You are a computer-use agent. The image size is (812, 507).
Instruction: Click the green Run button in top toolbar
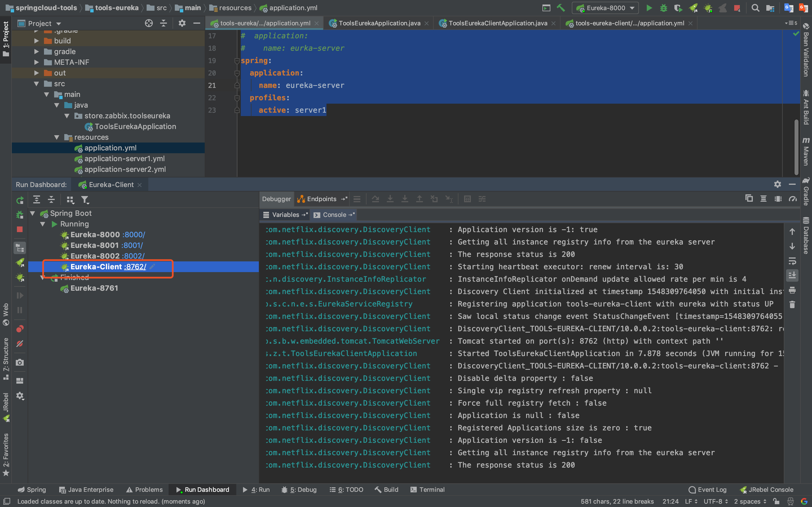click(649, 8)
